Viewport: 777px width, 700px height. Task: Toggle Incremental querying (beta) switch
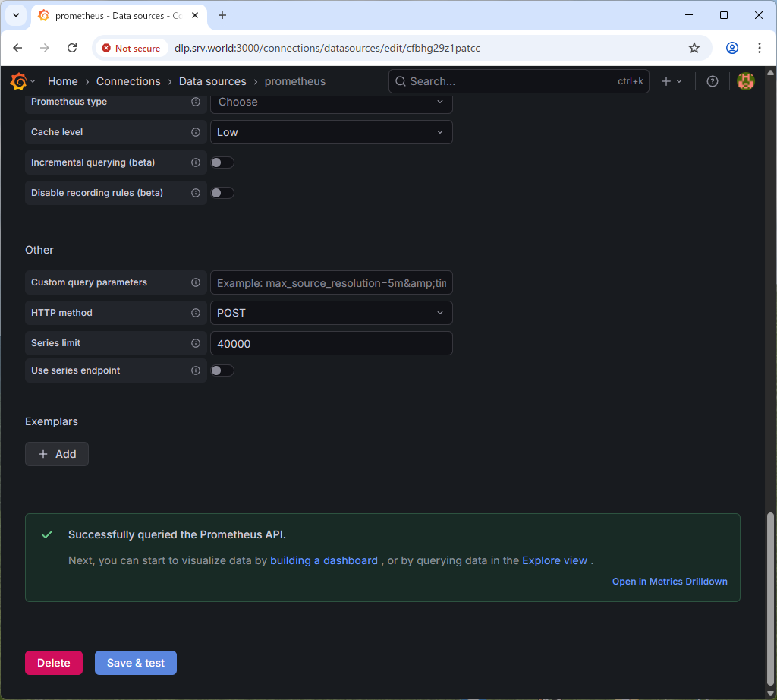click(222, 162)
